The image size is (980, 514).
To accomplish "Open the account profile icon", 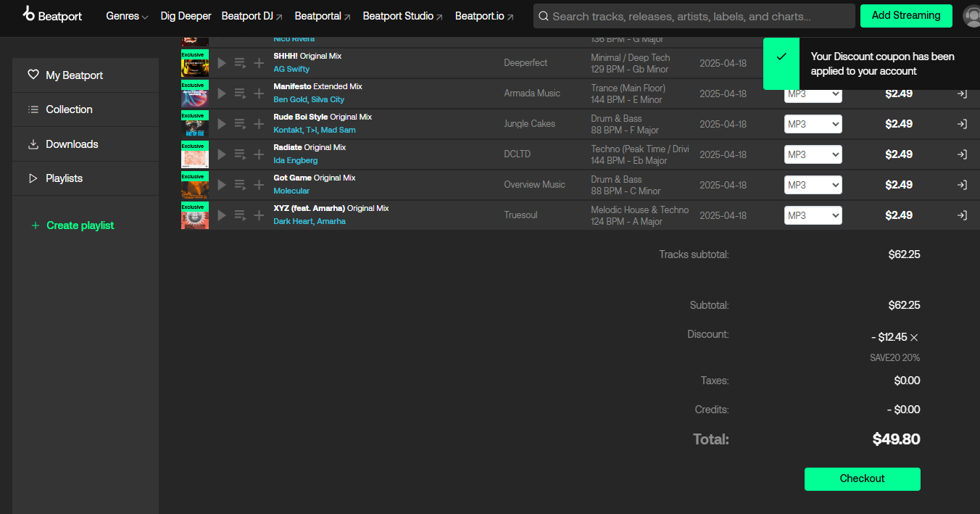I will [x=971, y=16].
